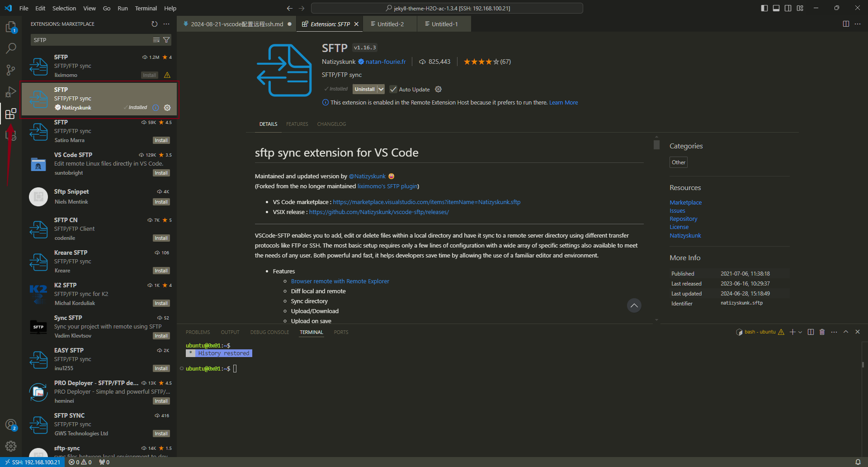Open the Repository resource link

tap(683, 219)
